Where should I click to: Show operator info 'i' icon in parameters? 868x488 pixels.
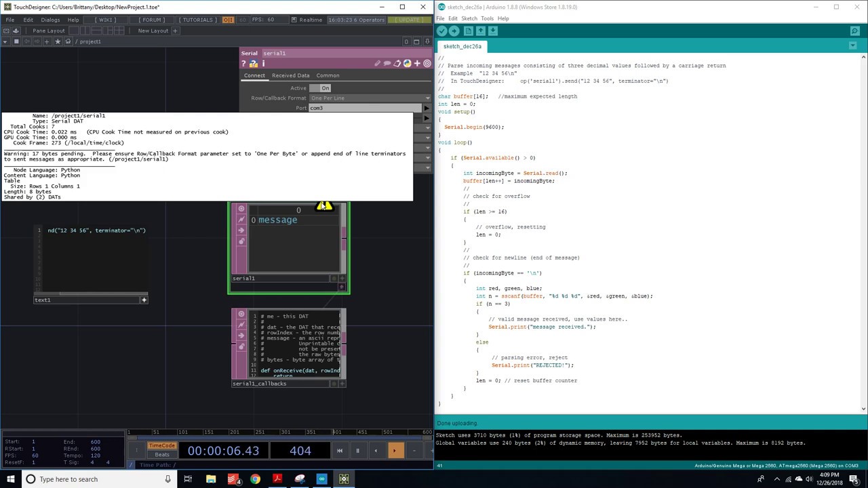pyautogui.click(x=263, y=64)
